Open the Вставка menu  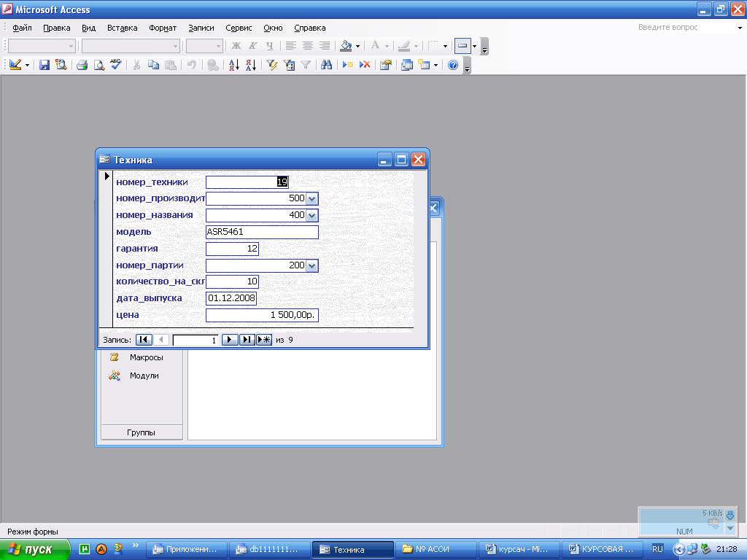pyautogui.click(x=122, y=28)
